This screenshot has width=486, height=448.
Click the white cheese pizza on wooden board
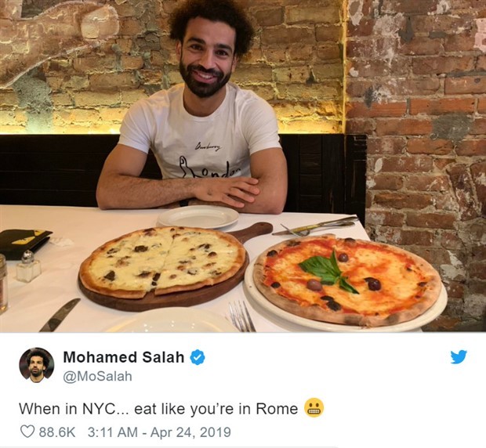click(x=163, y=262)
